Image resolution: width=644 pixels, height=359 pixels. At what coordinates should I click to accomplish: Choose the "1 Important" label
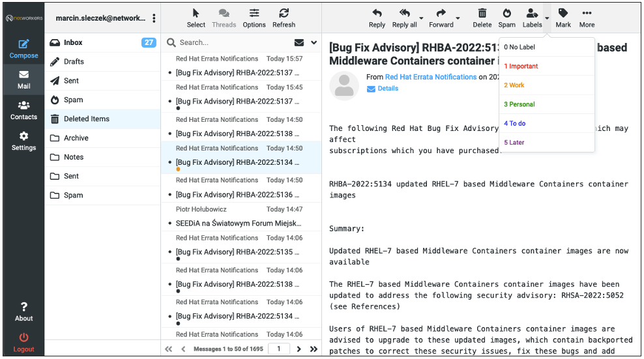(x=521, y=66)
